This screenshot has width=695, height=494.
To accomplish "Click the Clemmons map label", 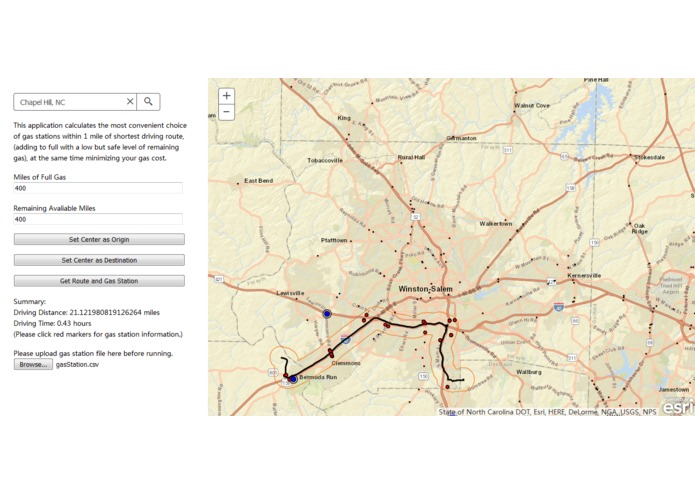I will coord(346,363).
